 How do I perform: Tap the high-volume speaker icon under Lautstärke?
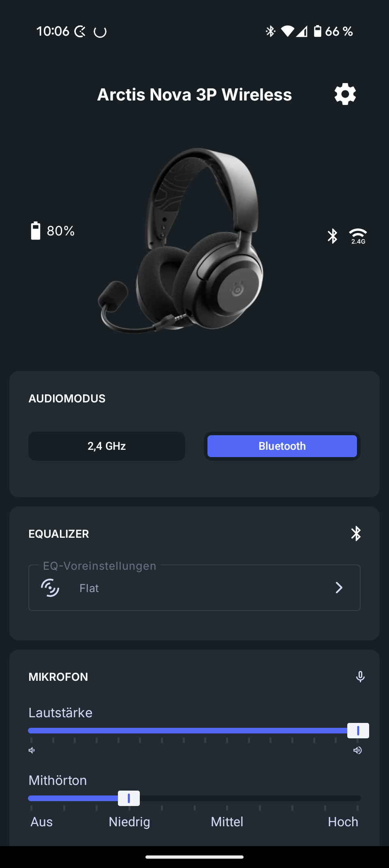357,750
